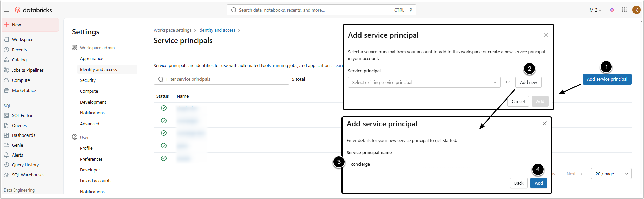
Task: Open Catalog from the sidebar
Action: (x=19, y=60)
